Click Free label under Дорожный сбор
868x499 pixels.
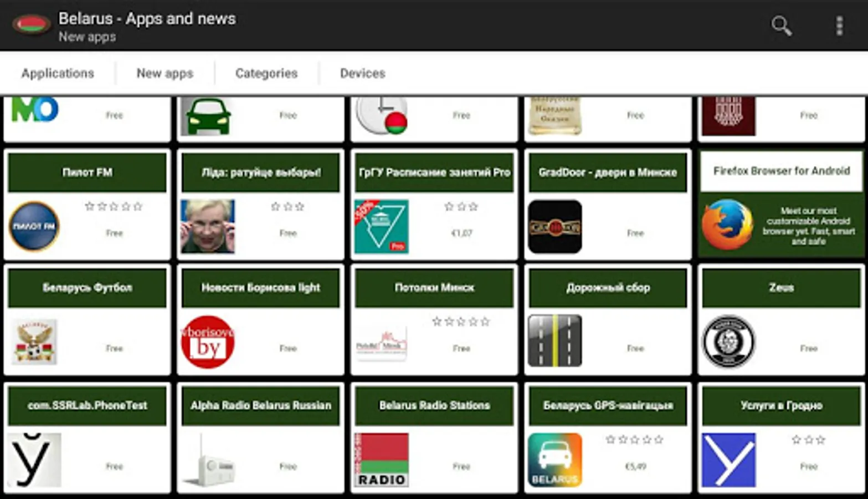click(635, 349)
